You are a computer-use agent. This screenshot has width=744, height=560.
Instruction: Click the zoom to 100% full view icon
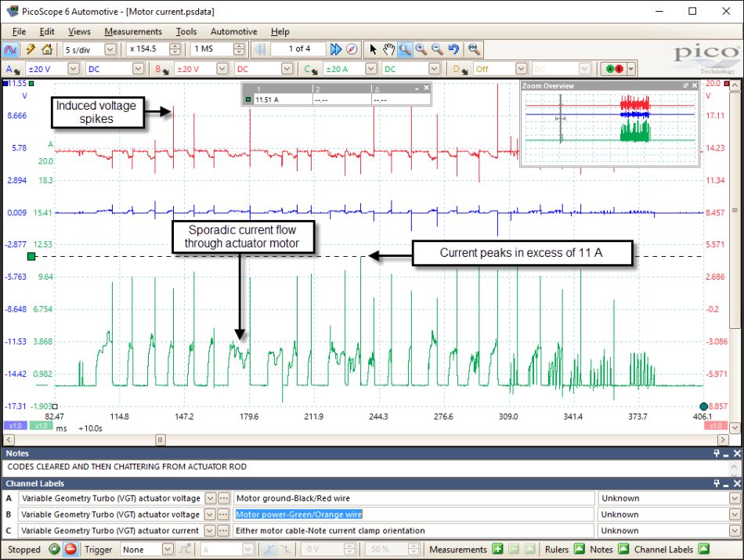[474, 49]
